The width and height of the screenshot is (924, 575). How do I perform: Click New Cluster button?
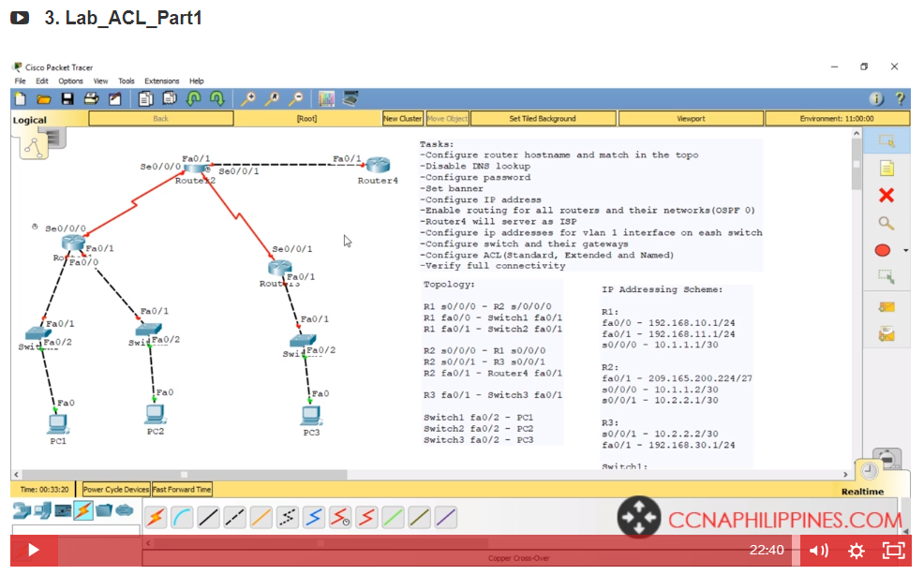coord(402,118)
